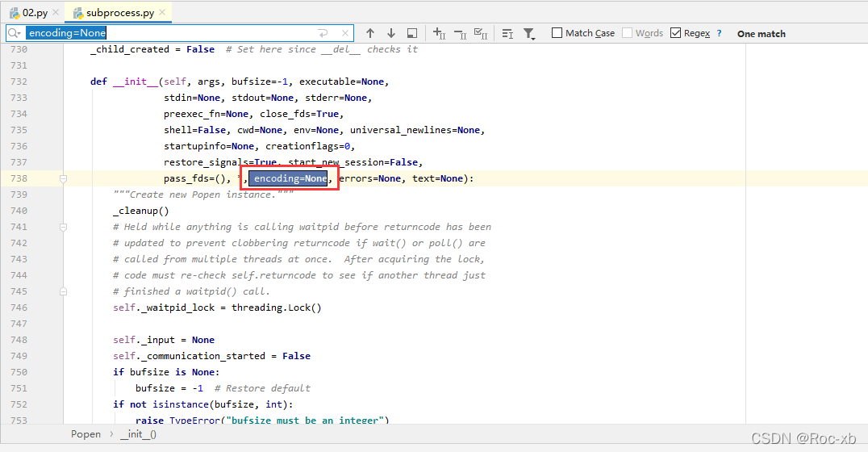Clear the search field with X icon
Image resolution: width=868 pixels, height=452 pixels.
[345, 33]
